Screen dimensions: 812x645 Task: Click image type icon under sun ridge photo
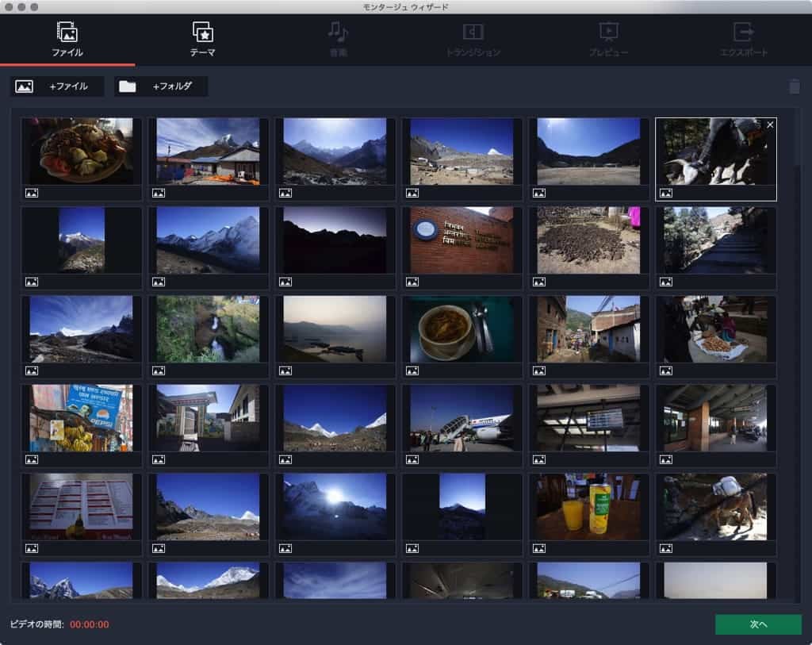(285, 548)
